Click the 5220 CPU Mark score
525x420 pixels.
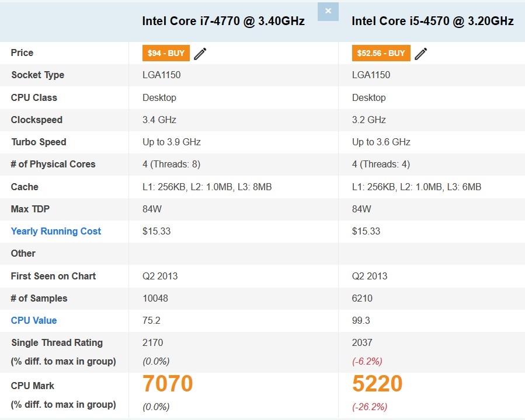coord(377,383)
